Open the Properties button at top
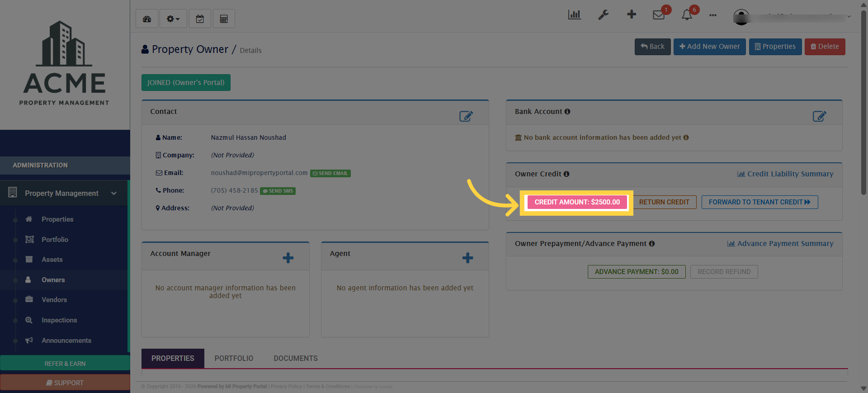Image resolution: width=868 pixels, height=393 pixels. point(775,47)
